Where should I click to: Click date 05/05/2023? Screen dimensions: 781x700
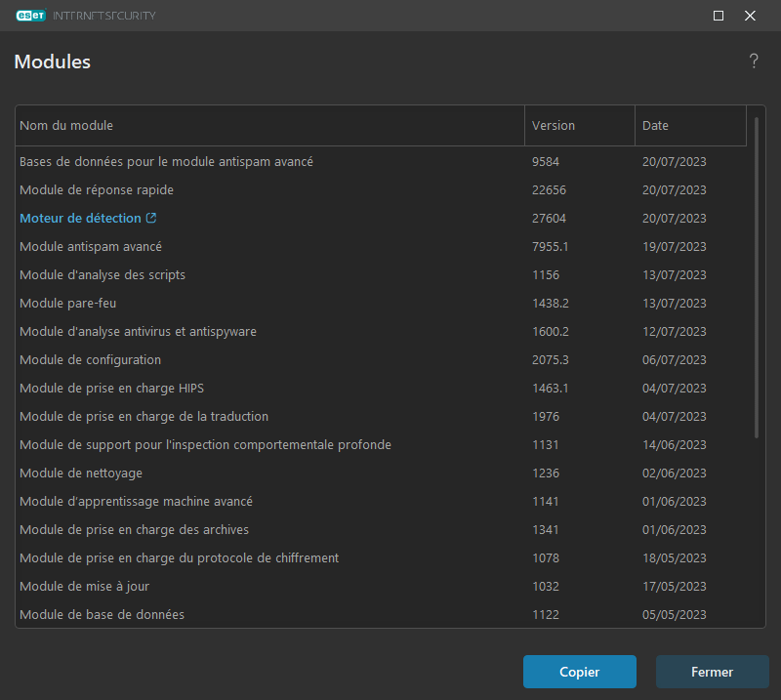pyautogui.click(x=674, y=614)
